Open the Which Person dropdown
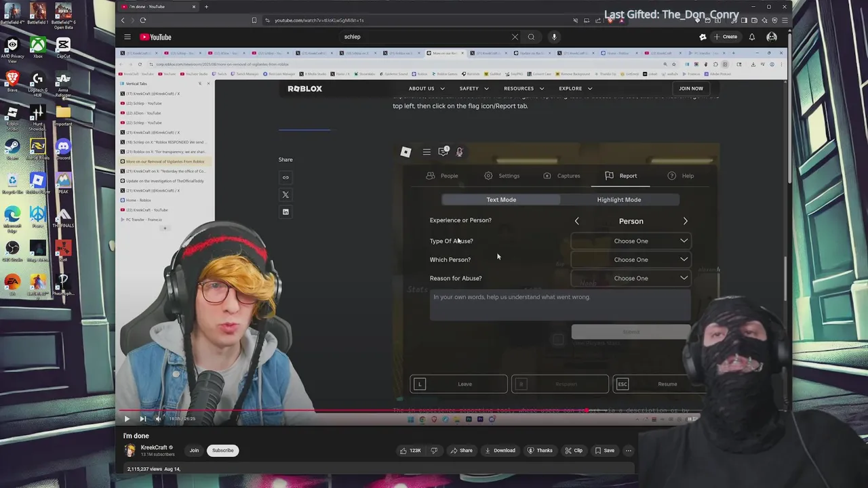Image resolution: width=868 pixels, height=488 pixels. click(x=631, y=260)
